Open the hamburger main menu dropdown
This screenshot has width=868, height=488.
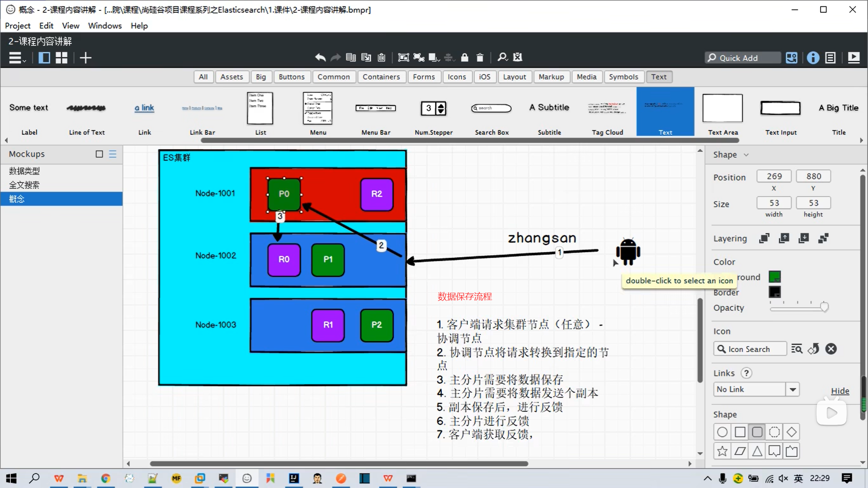point(17,58)
